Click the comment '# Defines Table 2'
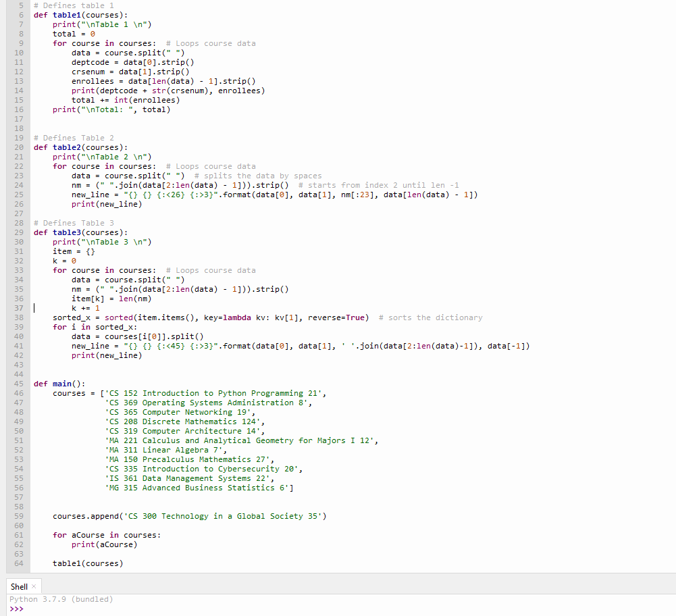The height and width of the screenshot is (616, 676). (74, 137)
